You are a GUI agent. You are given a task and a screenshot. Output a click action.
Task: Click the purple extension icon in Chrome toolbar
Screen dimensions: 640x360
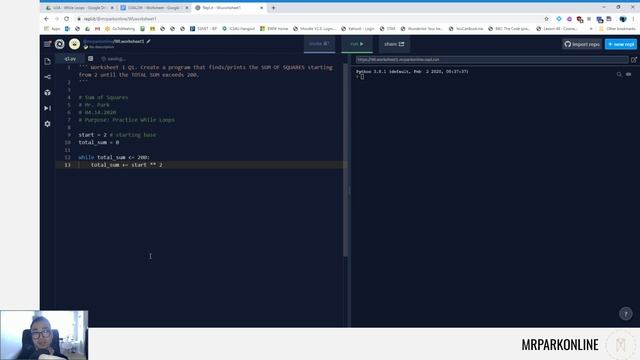[569, 19]
